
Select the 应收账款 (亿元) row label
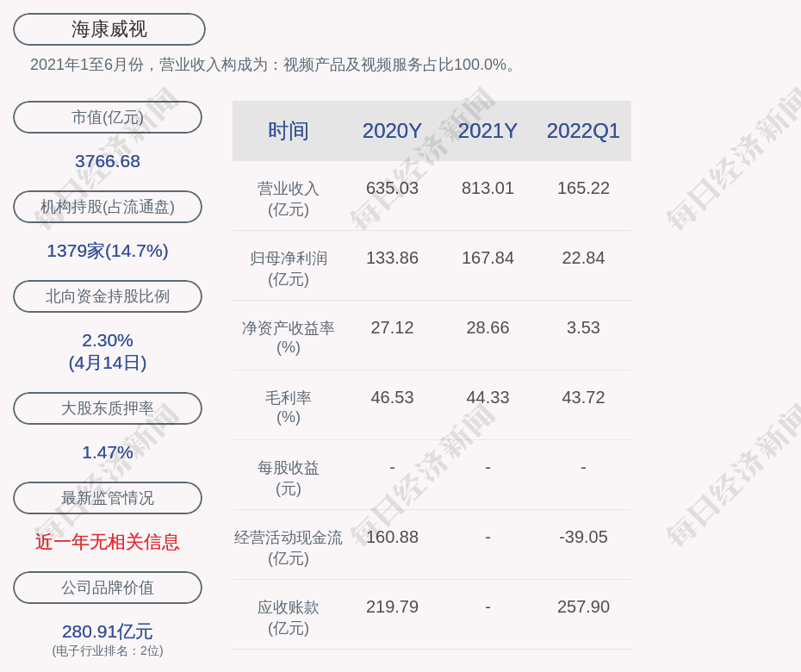pos(289,618)
